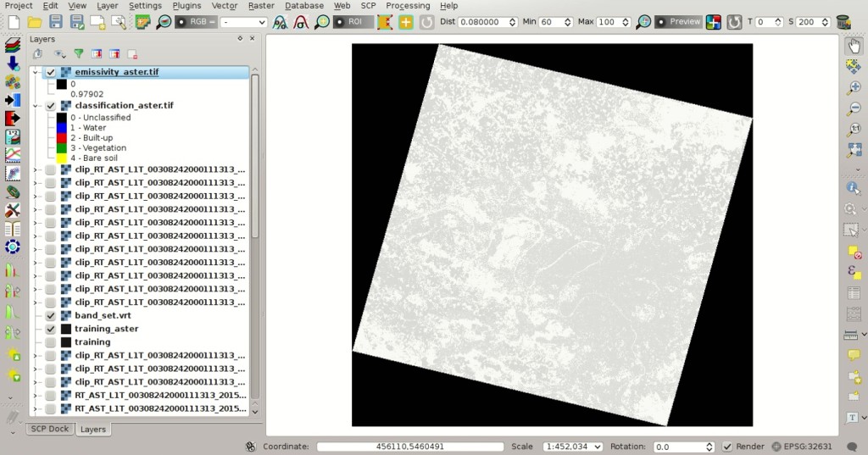868x455 pixels.
Task: Collapse the classification_aster.tif layer tree
Action: pyautogui.click(x=36, y=105)
